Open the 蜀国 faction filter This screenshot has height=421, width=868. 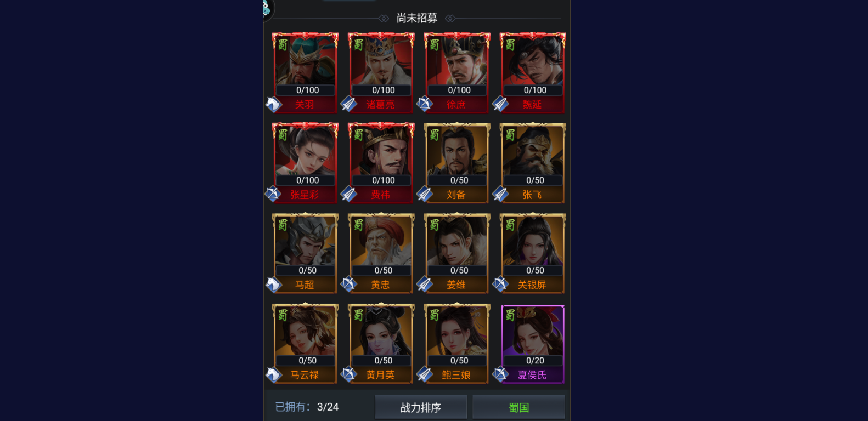518,407
